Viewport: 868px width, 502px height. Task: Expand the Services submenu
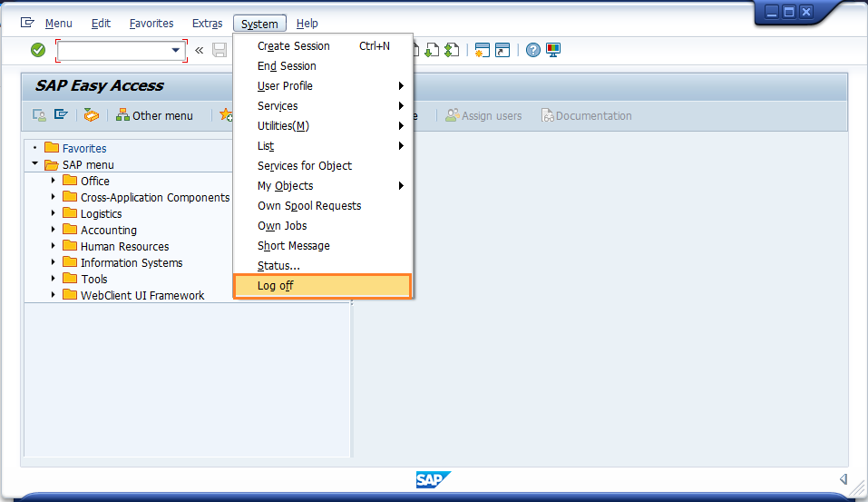pyautogui.click(x=323, y=106)
